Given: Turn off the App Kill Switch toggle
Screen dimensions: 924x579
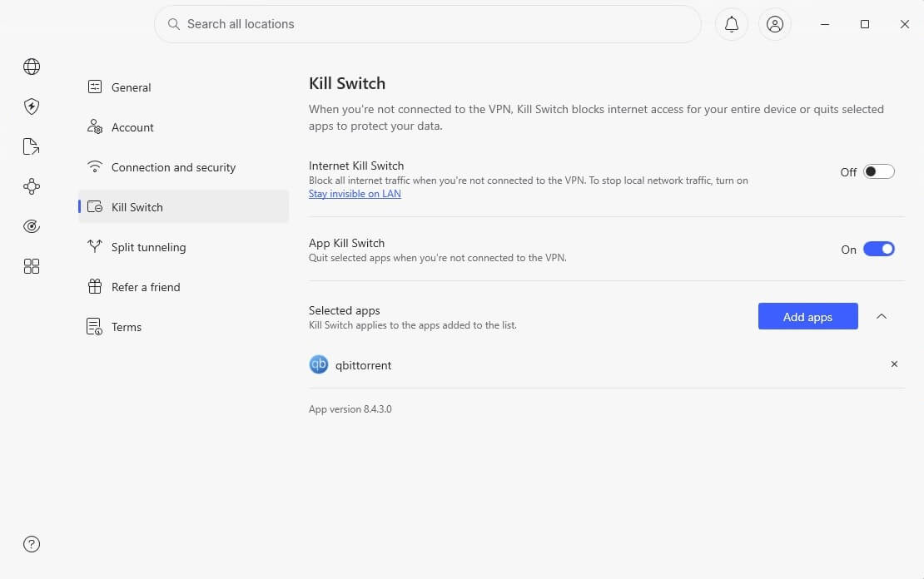Looking at the screenshot, I should [878, 249].
